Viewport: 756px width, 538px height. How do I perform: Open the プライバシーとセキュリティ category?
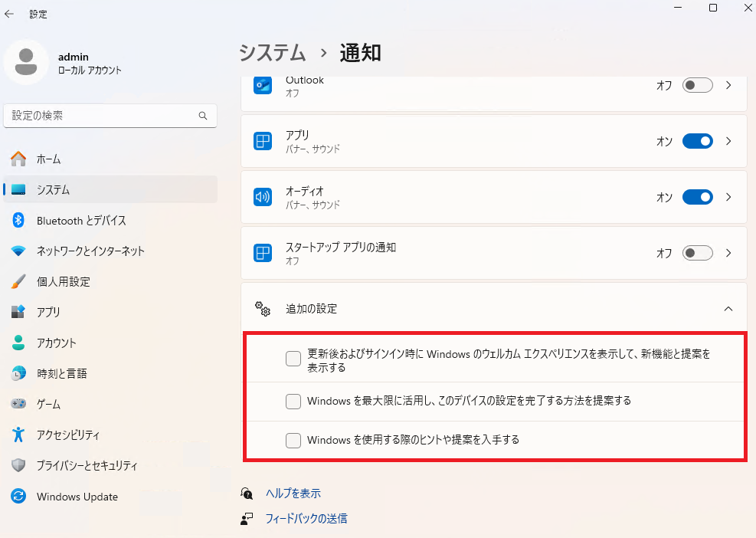point(110,466)
